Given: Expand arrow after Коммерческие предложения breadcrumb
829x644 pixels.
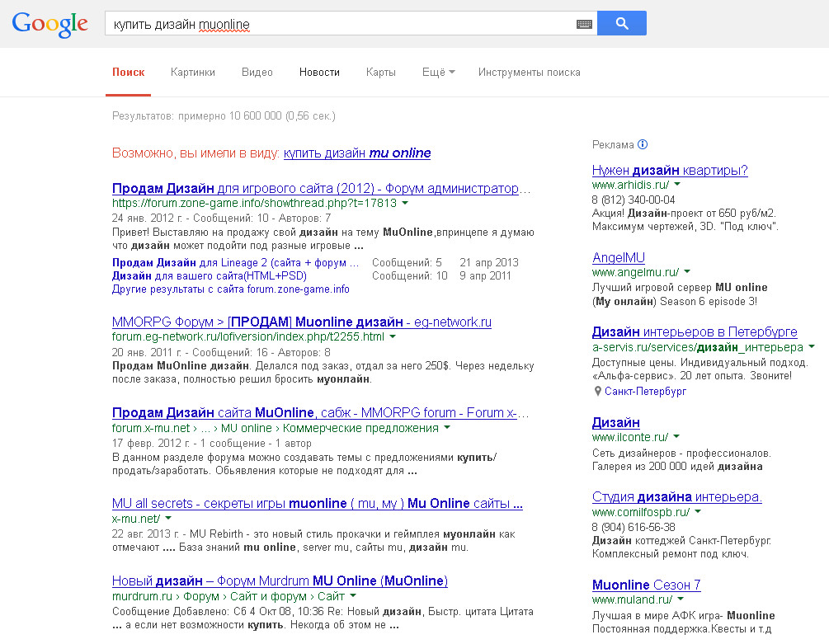Looking at the screenshot, I should [x=447, y=428].
